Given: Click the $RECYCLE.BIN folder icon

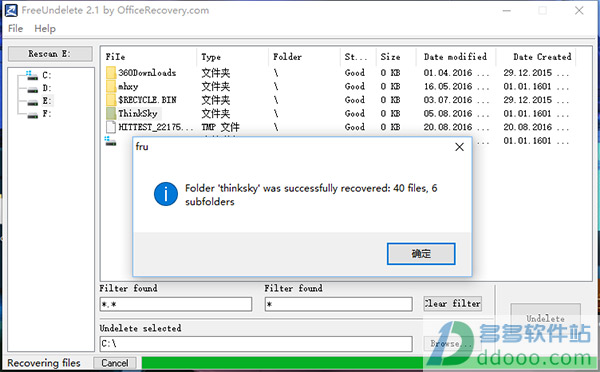Looking at the screenshot, I should (x=111, y=100).
